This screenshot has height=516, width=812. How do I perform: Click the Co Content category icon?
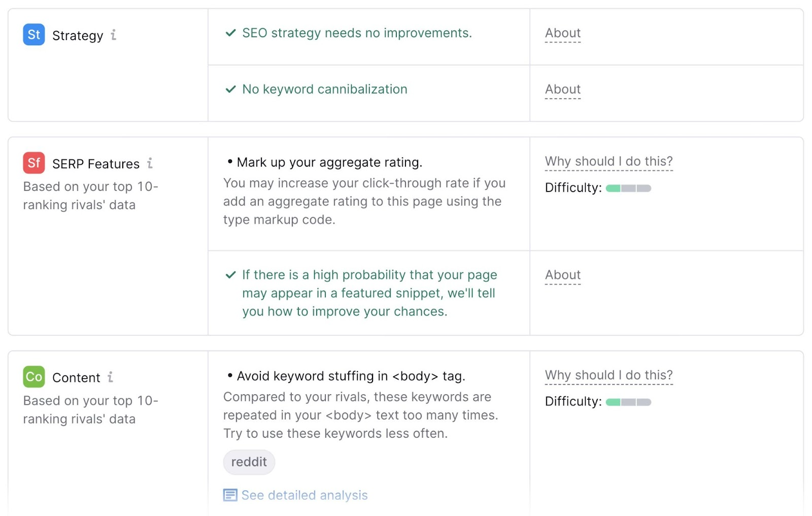point(33,377)
